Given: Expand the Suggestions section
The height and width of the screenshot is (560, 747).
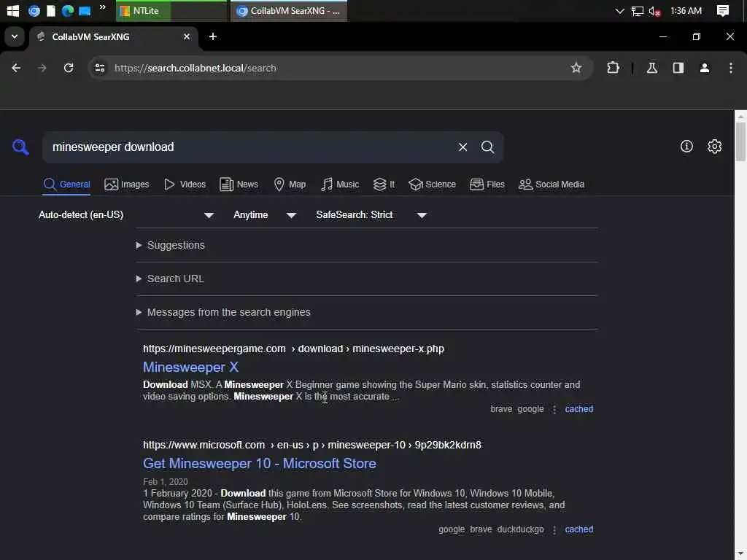Looking at the screenshot, I should pyautogui.click(x=171, y=245).
